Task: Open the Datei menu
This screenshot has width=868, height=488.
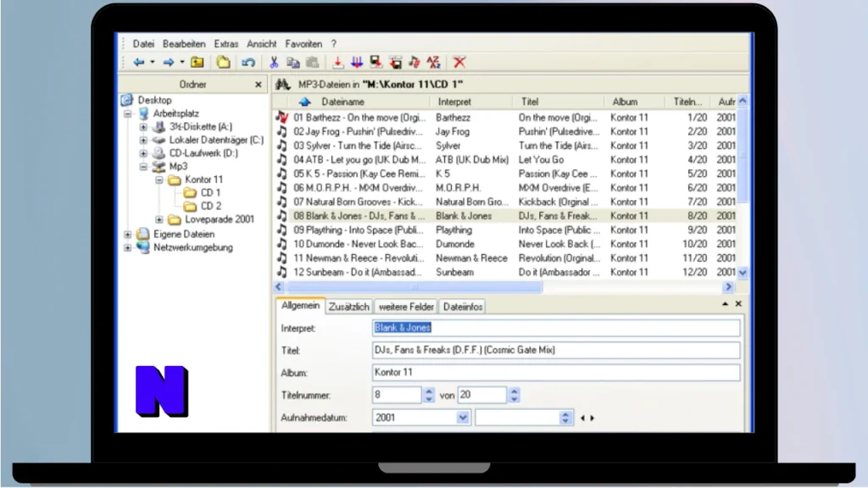Action: 143,44
